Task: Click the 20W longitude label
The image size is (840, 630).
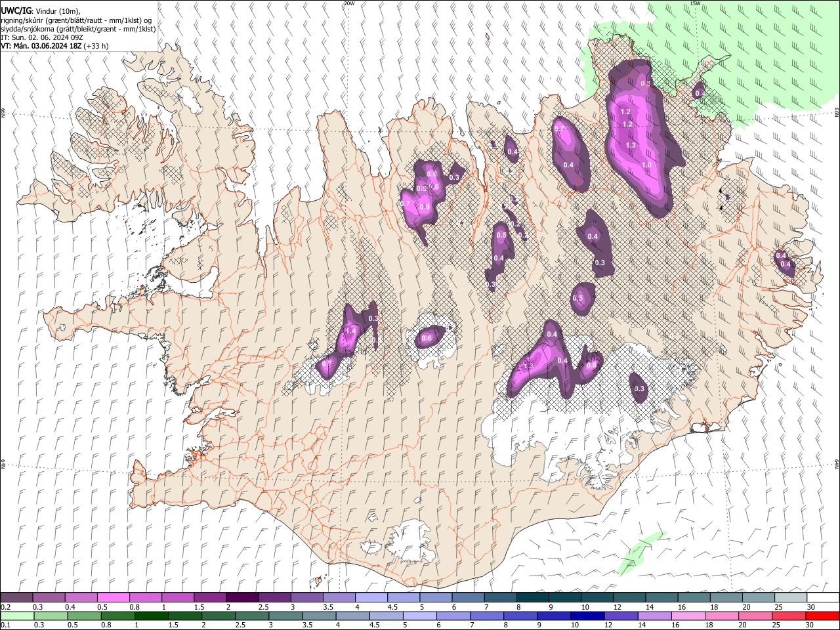Action: pos(349,3)
